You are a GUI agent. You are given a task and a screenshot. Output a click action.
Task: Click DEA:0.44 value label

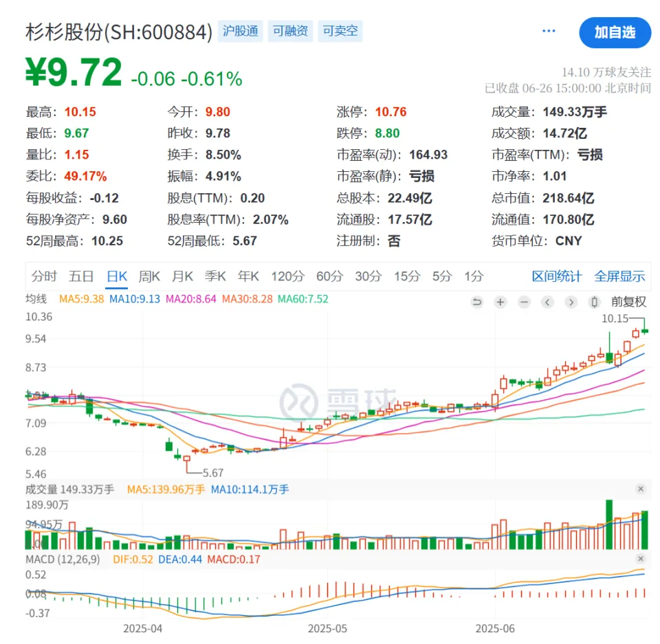(x=180, y=559)
